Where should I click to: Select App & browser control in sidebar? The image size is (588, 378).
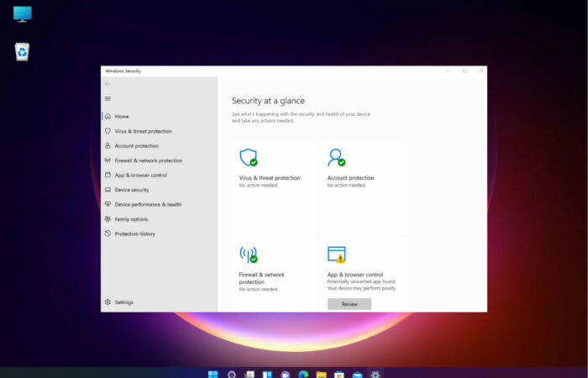point(160,175)
